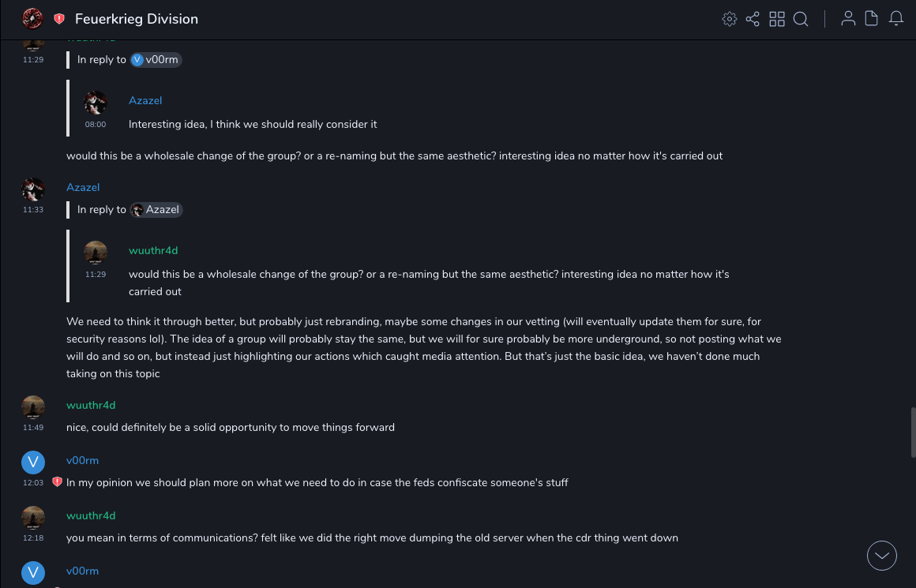
Task: Click the Azazel mention pill in reply
Action: (156, 210)
